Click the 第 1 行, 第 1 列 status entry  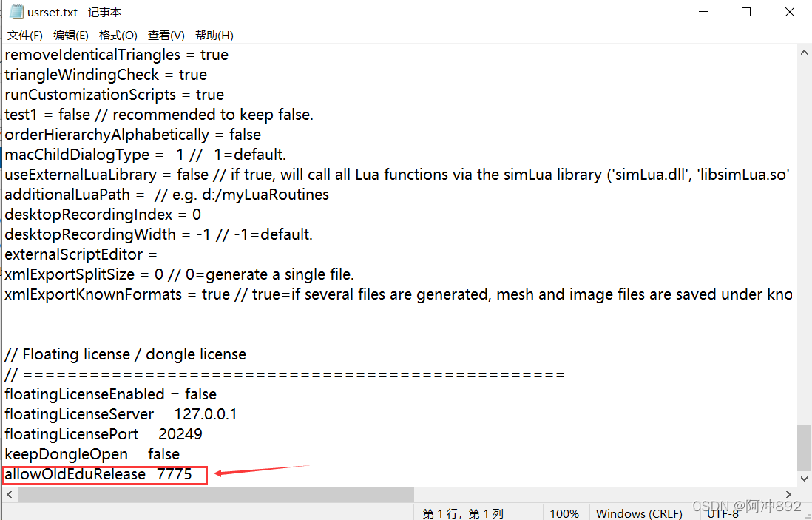[x=463, y=513]
